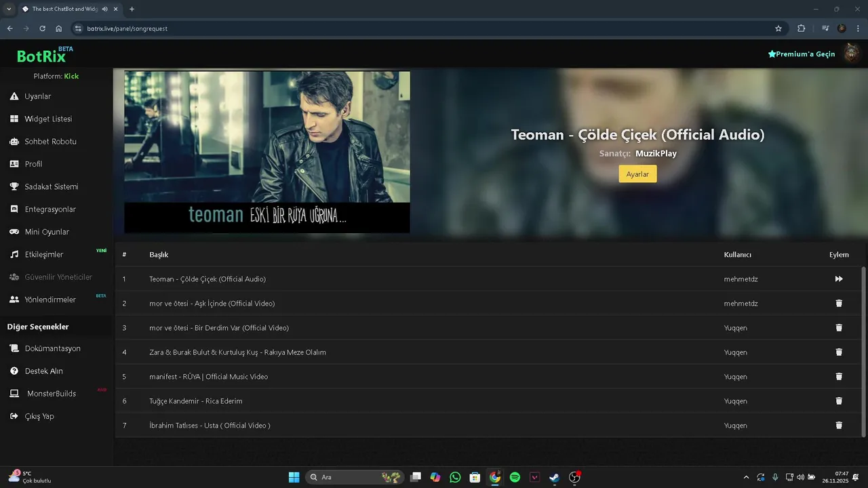Mute the tab's audio speaker icon
The image size is (868, 488).
coord(104,9)
